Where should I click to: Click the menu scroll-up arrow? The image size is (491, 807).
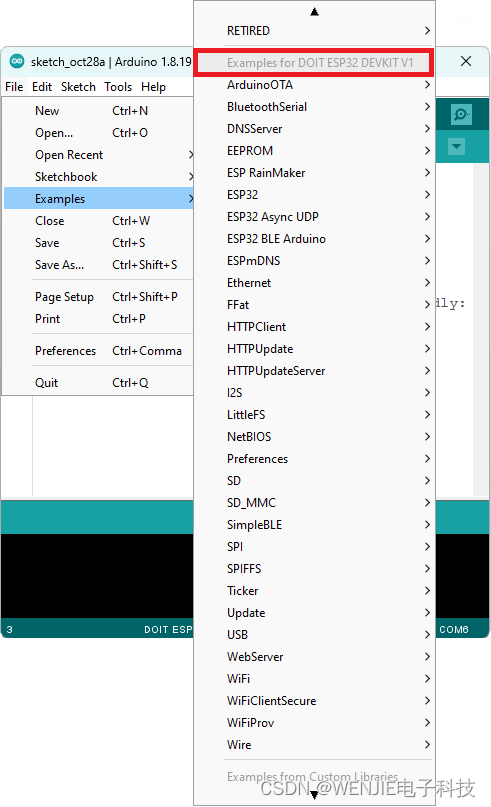coord(314,11)
